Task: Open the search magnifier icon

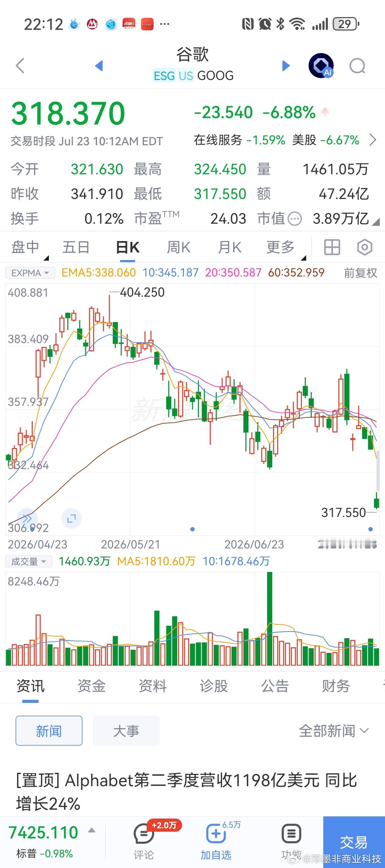Action: (357, 66)
